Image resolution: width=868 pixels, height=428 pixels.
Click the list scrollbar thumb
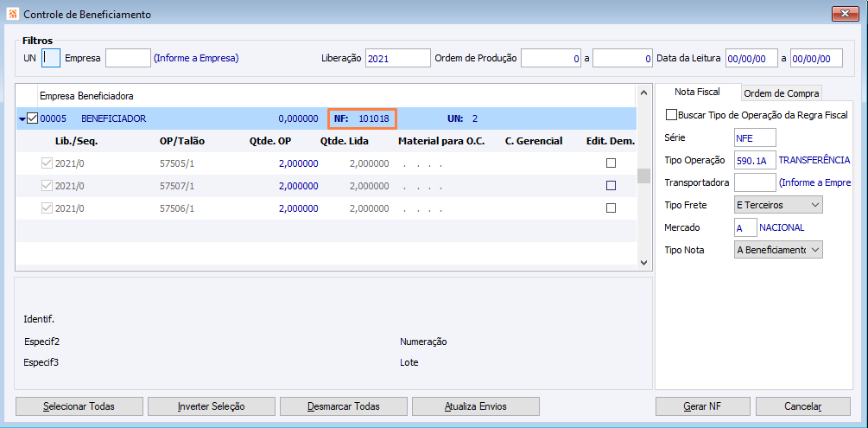[x=643, y=176]
